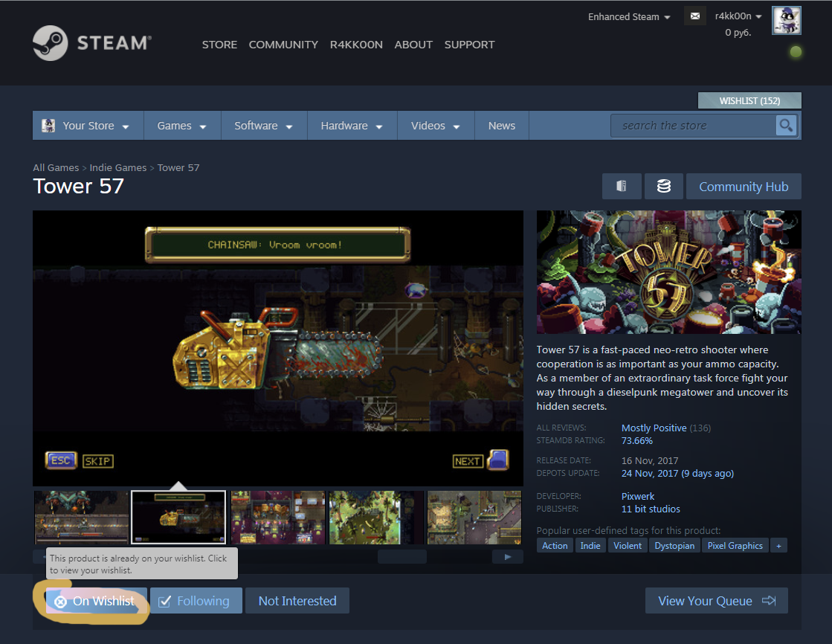
Task: Open the depots update date link
Action: pyautogui.click(x=677, y=474)
